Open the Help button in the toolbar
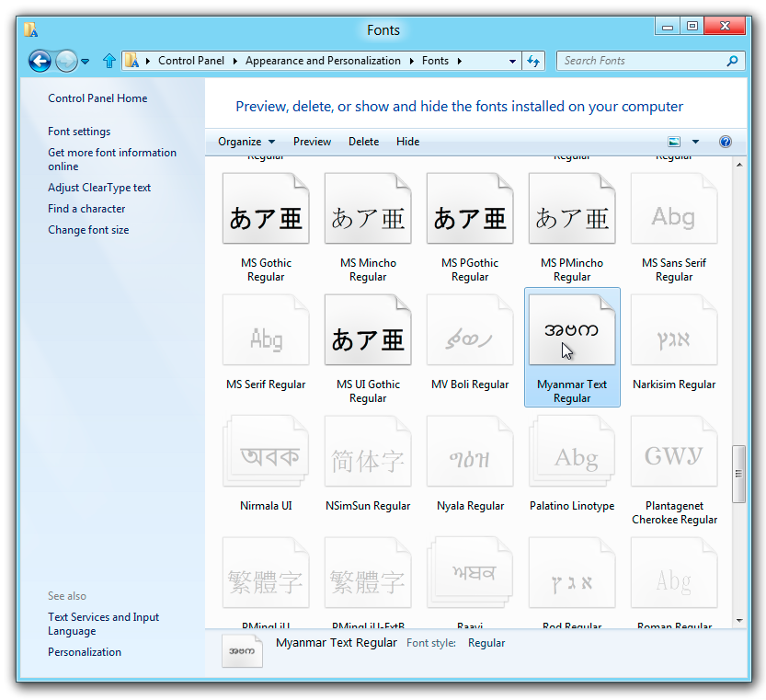 (x=726, y=142)
